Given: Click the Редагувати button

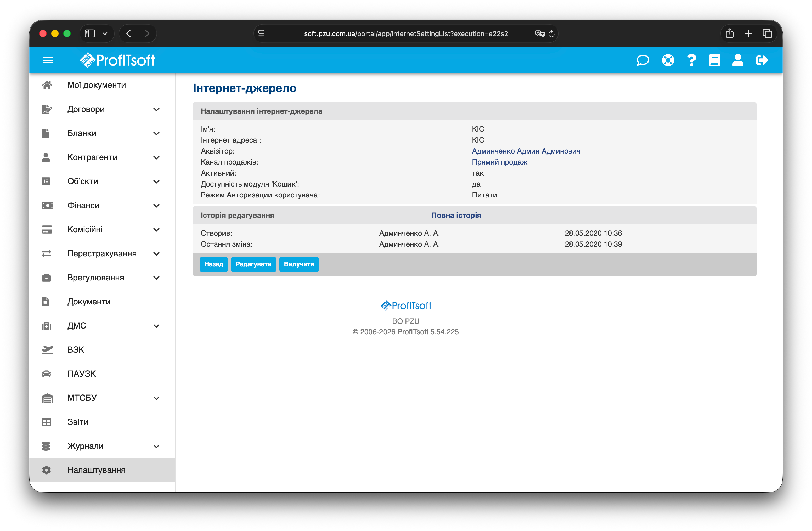Looking at the screenshot, I should 253,264.
